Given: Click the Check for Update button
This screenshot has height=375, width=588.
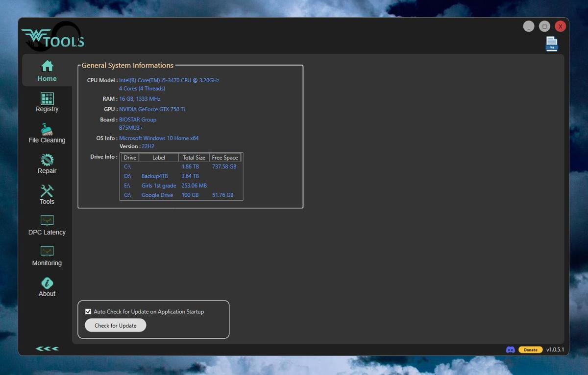Looking at the screenshot, I should pos(116,326).
